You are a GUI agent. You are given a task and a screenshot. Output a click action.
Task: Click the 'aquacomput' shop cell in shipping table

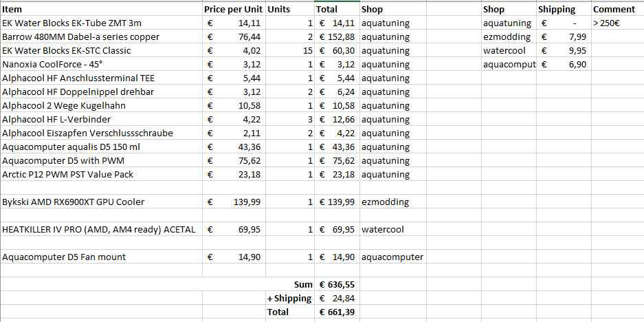(x=509, y=65)
